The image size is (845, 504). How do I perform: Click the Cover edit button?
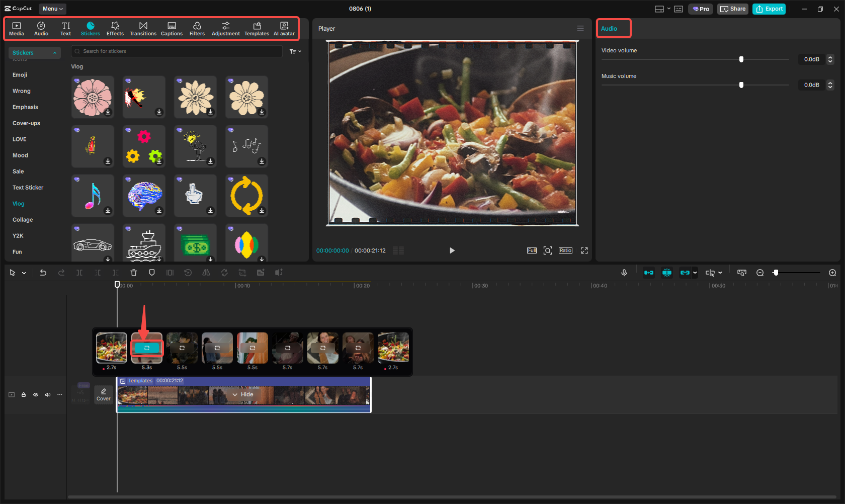point(104,394)
